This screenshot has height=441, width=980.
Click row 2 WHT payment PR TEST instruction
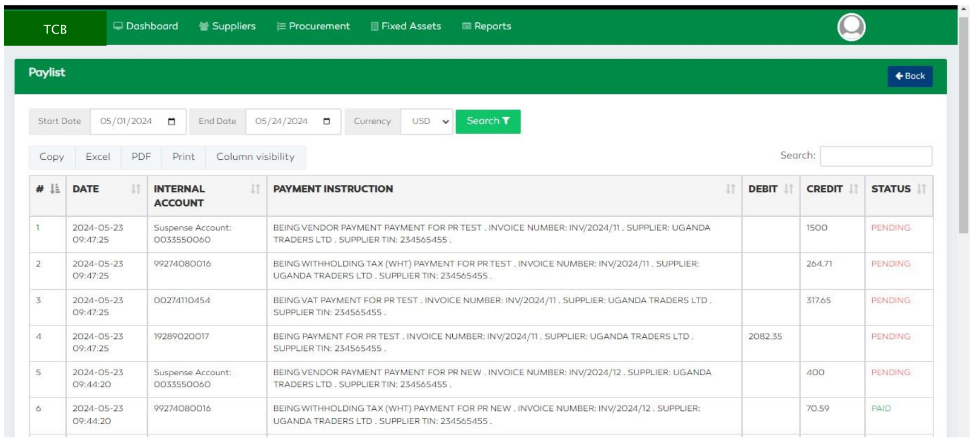[486, 270]
